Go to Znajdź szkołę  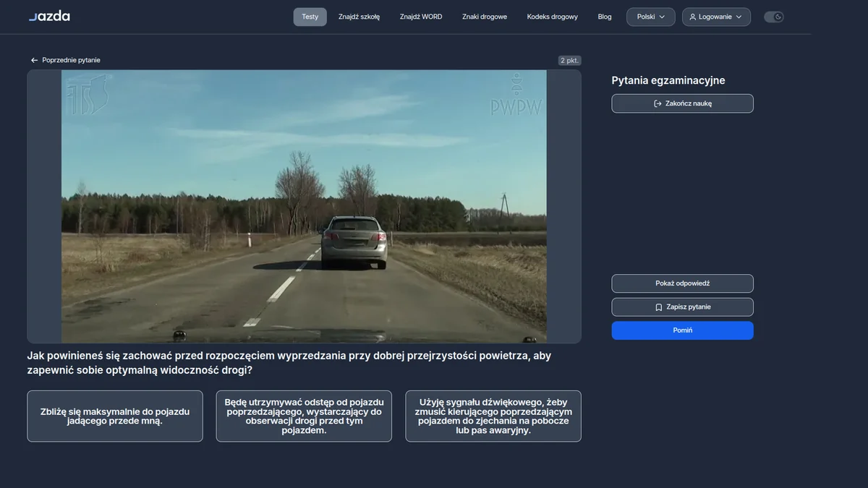point(359,17)
